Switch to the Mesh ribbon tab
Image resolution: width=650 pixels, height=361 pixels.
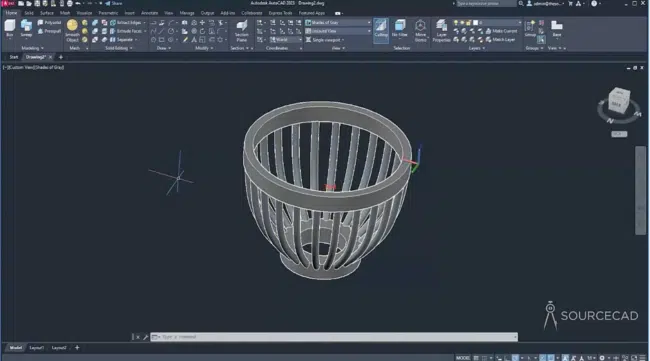point(65,13)
